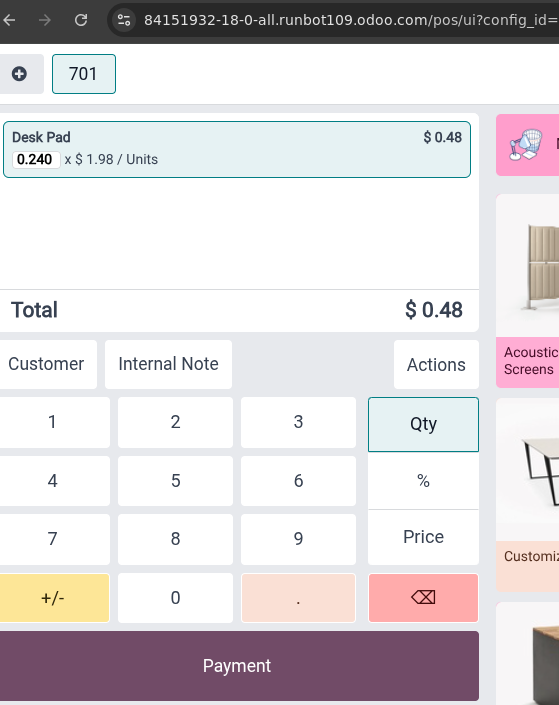Open site information icon in address bar

(x=124, y=20)
